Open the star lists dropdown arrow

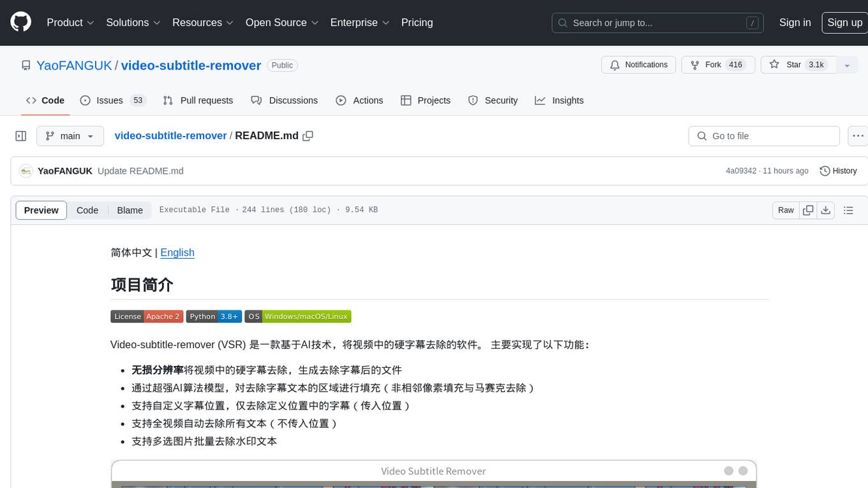[x=847, y=65]
